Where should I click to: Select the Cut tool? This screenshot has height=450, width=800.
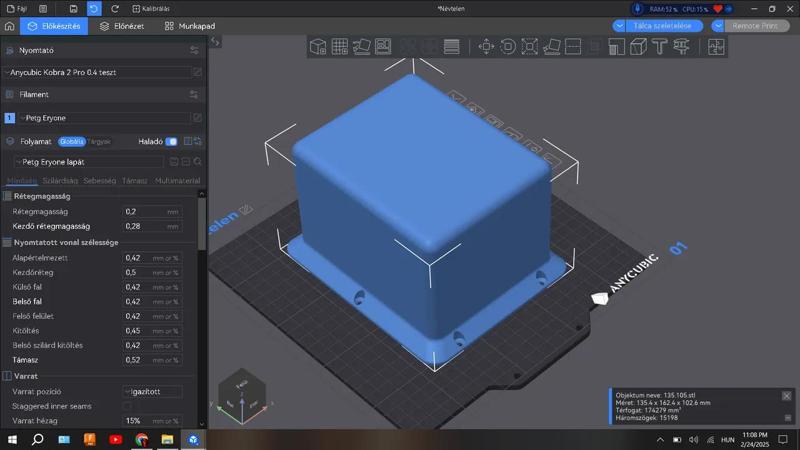click(573, 47)
